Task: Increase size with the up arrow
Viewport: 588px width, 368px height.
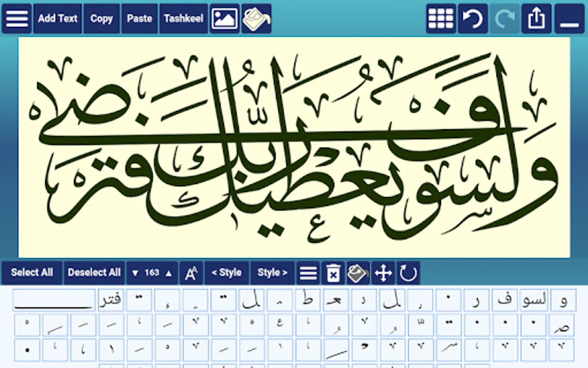Action: [x=169, y=273]
